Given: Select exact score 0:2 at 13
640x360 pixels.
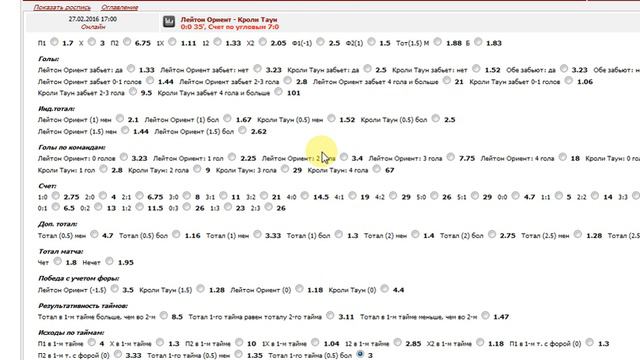Looking at the screenshot, I should point(98,207).
